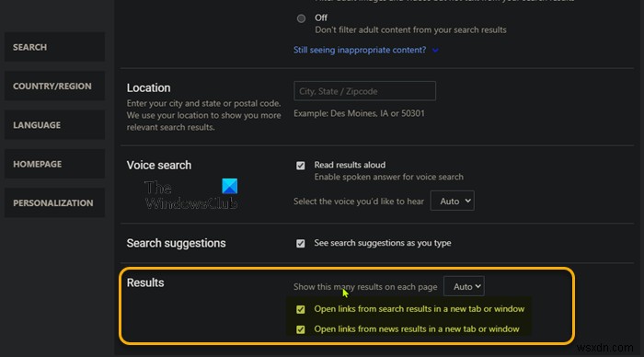Toggle open news results links in new tab
Screen dimensions: 644x357
pos(301,329)
